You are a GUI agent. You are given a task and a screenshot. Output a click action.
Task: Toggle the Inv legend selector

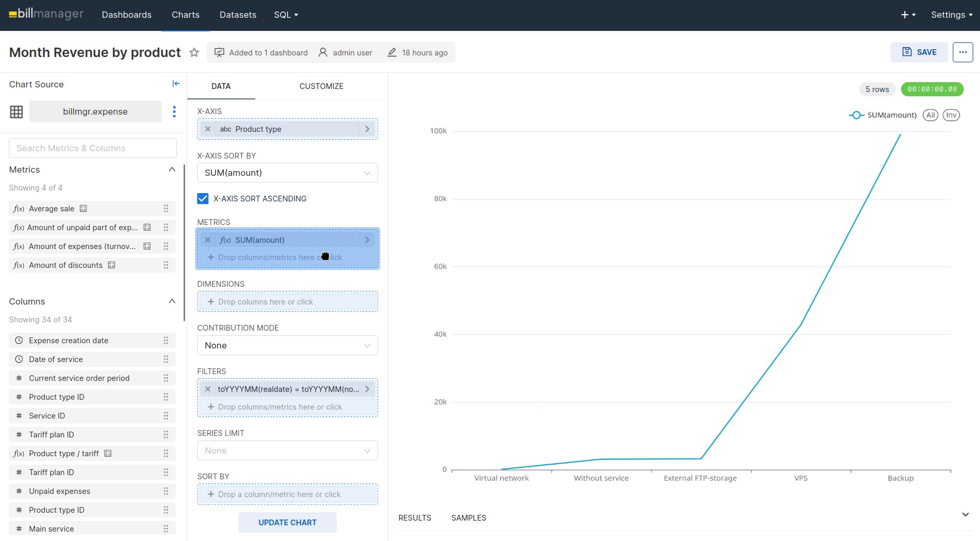point(951,115)
